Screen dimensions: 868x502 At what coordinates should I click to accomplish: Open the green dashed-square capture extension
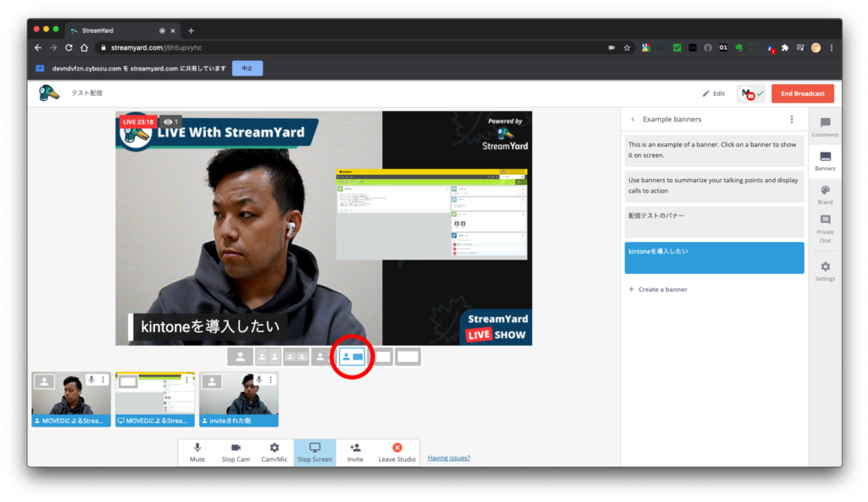click(754, 47)
